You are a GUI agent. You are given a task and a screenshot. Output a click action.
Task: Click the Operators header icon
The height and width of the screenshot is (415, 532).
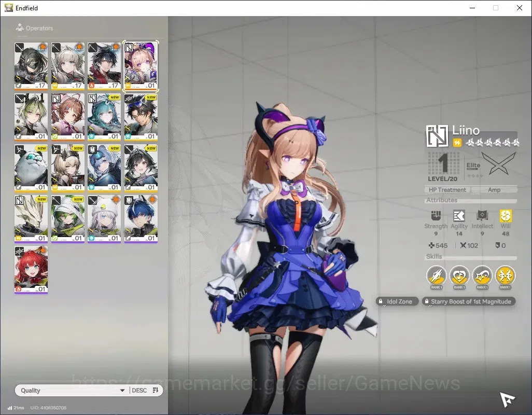pyautogui.click(x=20, y=27)
